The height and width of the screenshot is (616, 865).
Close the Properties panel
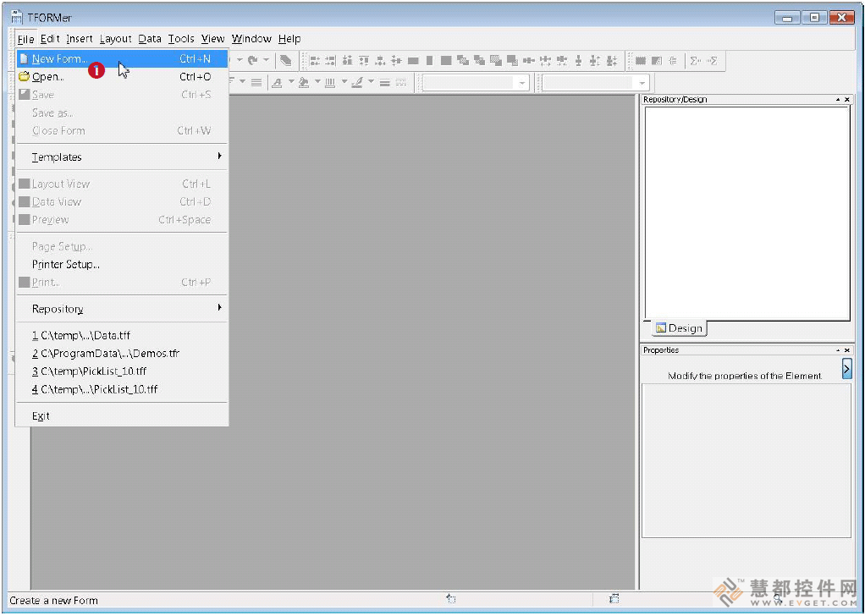[x=847, y=350]
